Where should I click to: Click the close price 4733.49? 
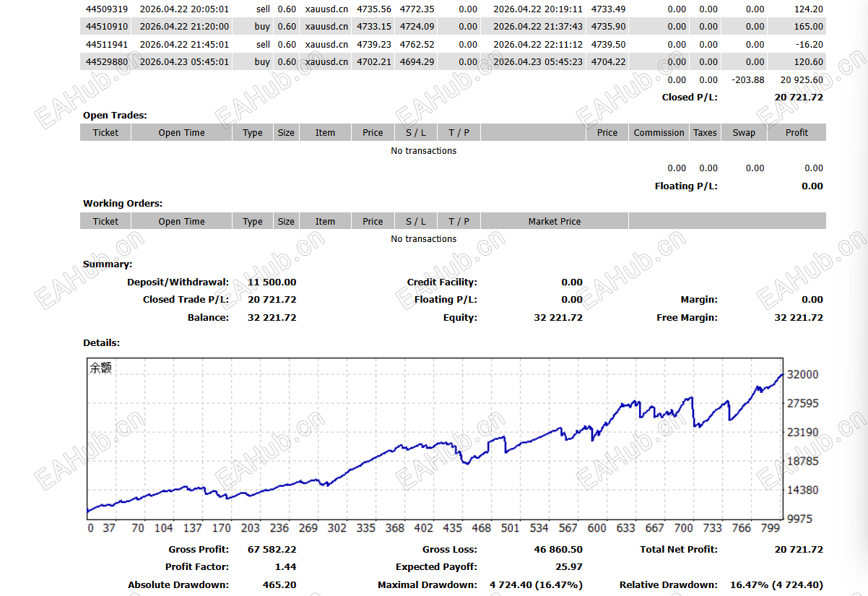tap(609, 9)
